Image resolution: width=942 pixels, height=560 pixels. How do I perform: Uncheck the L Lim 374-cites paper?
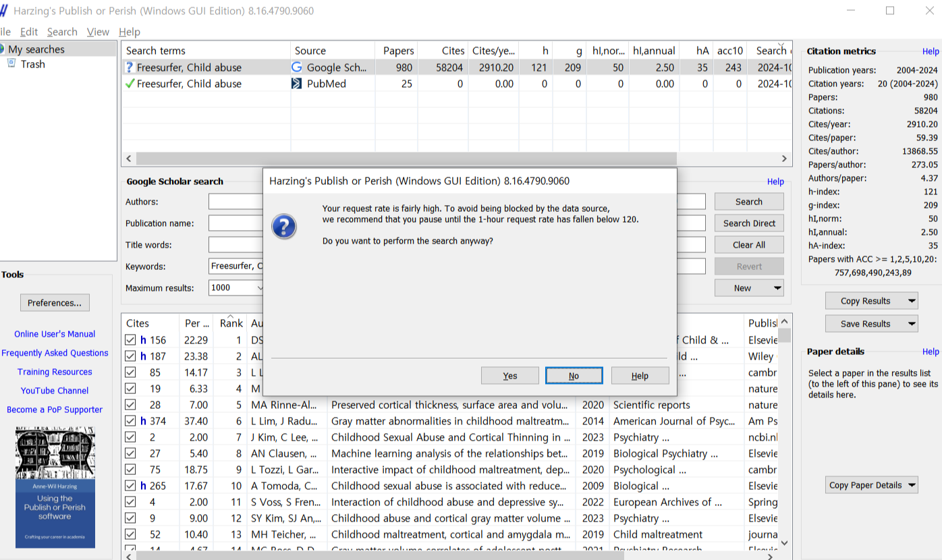(131, 421)
